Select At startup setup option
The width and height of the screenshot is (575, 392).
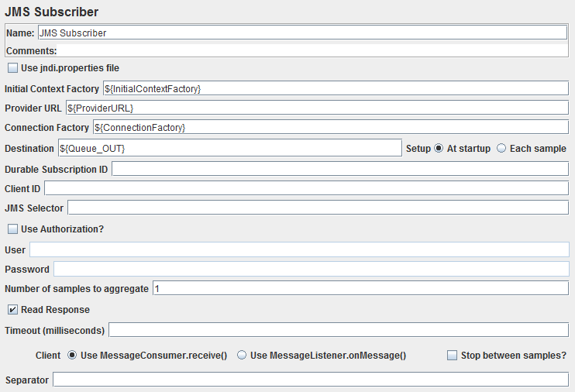439,148
